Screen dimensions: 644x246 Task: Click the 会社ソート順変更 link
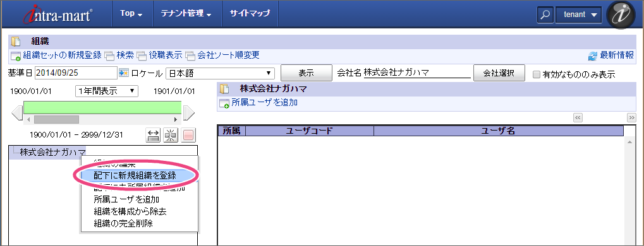228,55
